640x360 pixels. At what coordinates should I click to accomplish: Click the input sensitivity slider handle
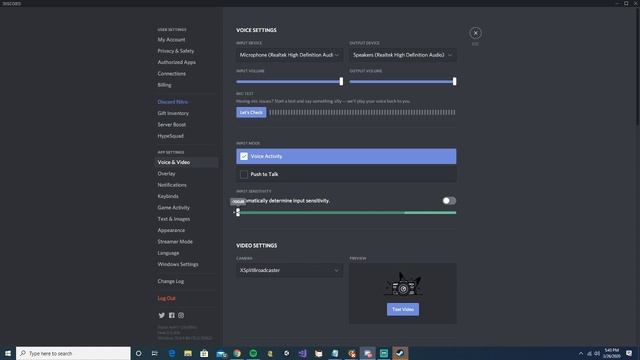tap(238, 212)
